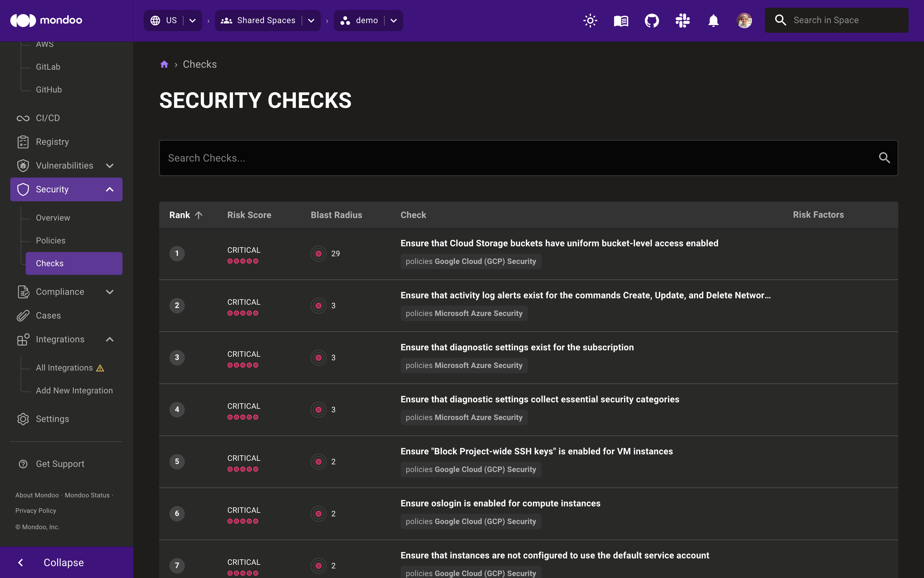
Task: Open the Cases menu item
Action: pos(66,315)
